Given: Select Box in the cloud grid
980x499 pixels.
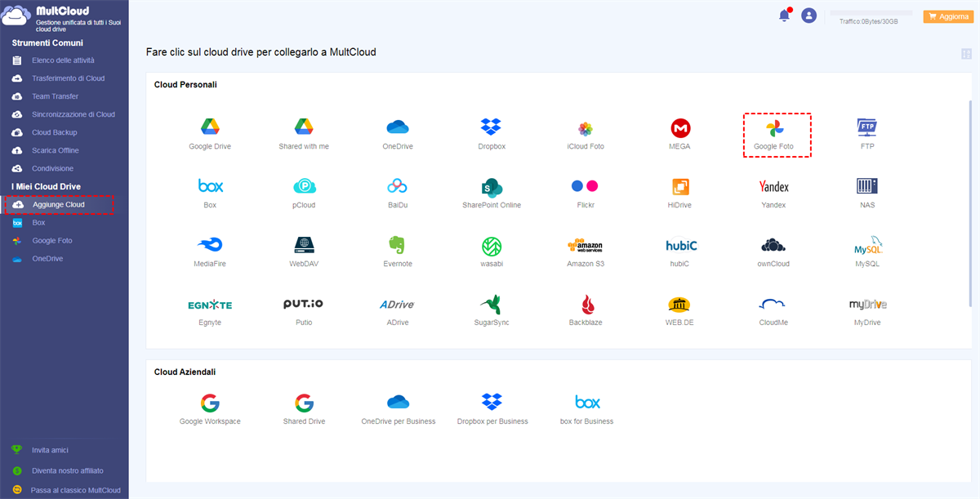Looking at the screenshot, I should tap(210, 194).
